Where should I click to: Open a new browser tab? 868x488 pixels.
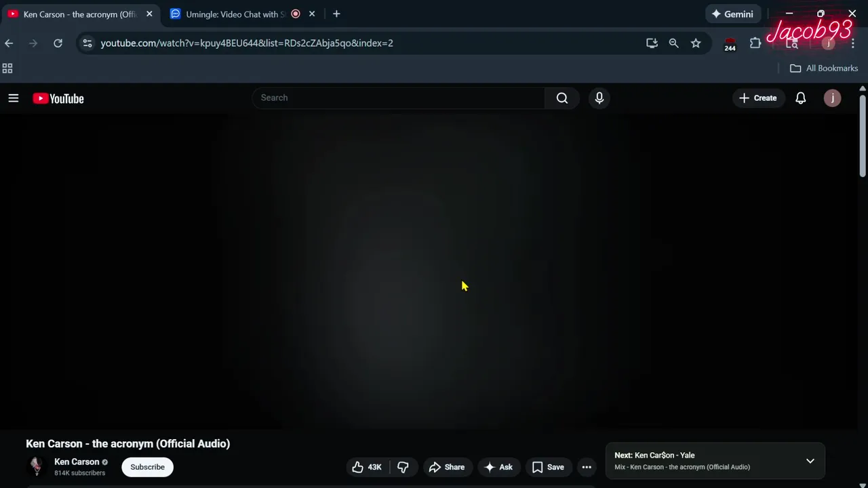click(x=336, y=14)
